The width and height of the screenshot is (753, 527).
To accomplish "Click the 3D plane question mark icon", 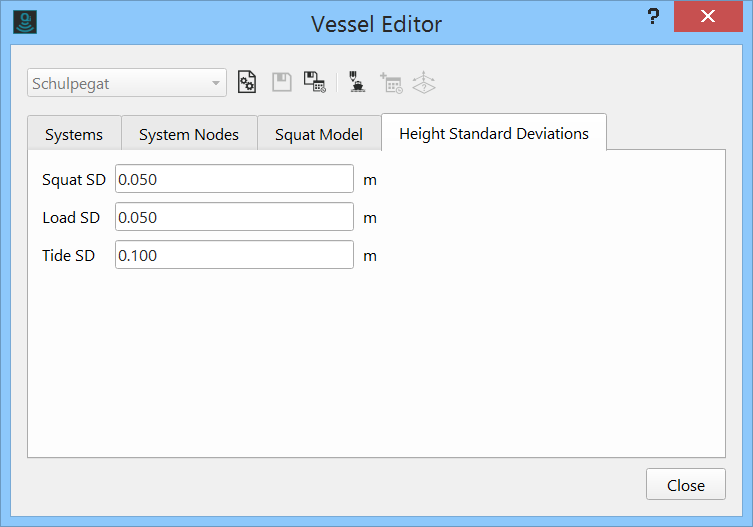I will click(x=425, y=83).
